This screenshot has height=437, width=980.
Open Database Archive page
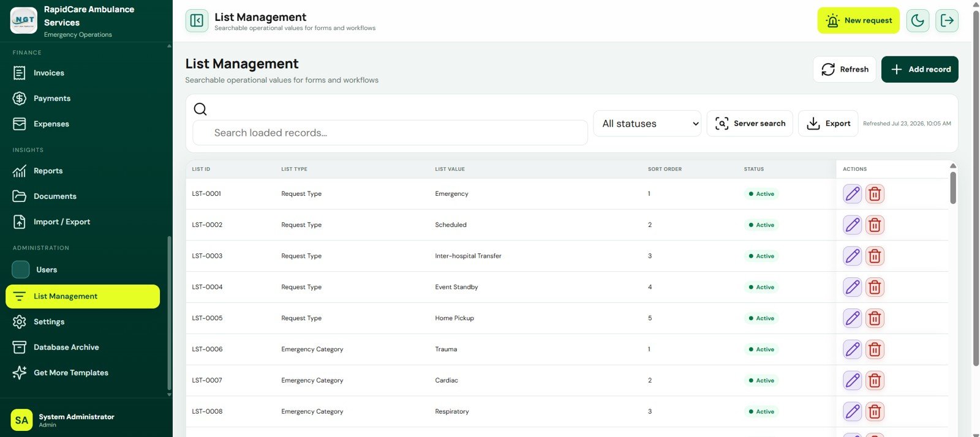tap(83, 348)
